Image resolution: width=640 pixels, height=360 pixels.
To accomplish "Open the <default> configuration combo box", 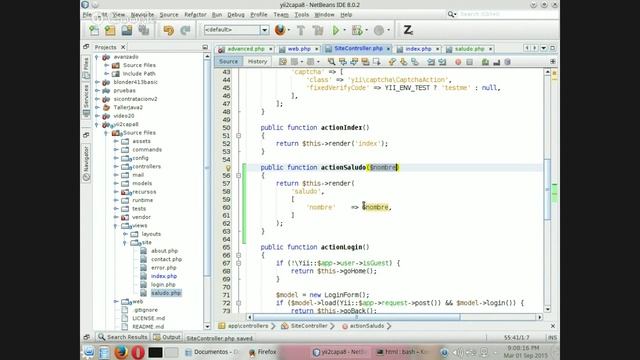I will click(x=236, y=30).
